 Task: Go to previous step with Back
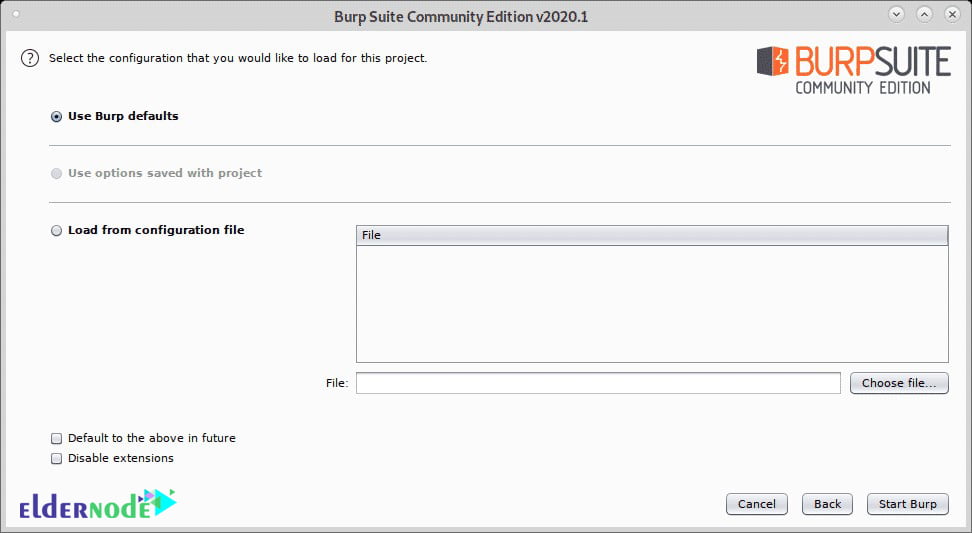pyautogui.click(x=828, y=504)
